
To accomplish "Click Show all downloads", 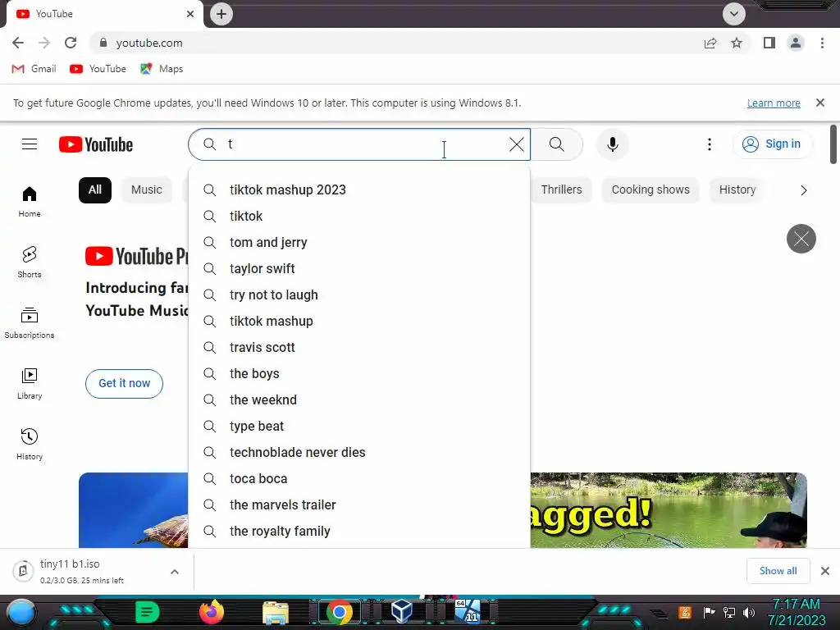I will 778,571.
